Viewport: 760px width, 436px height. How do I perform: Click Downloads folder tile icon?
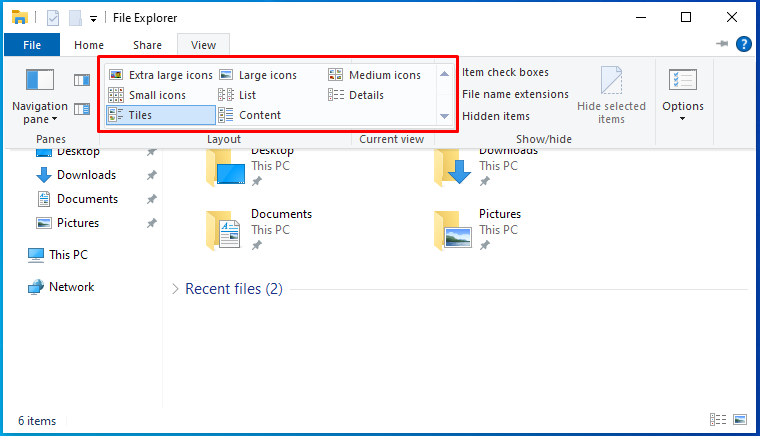pos(453,168)
